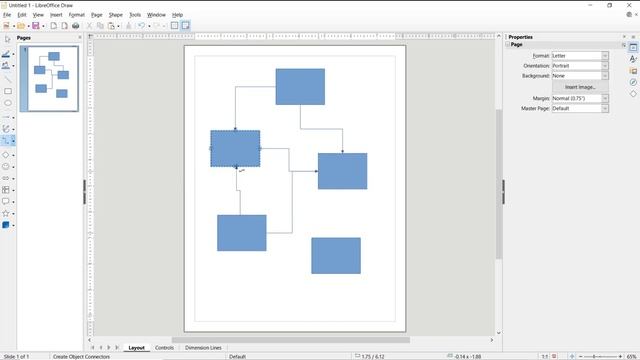Open the View menu
This screenshot has height=360, width=640.
click(x=38, y=15)
